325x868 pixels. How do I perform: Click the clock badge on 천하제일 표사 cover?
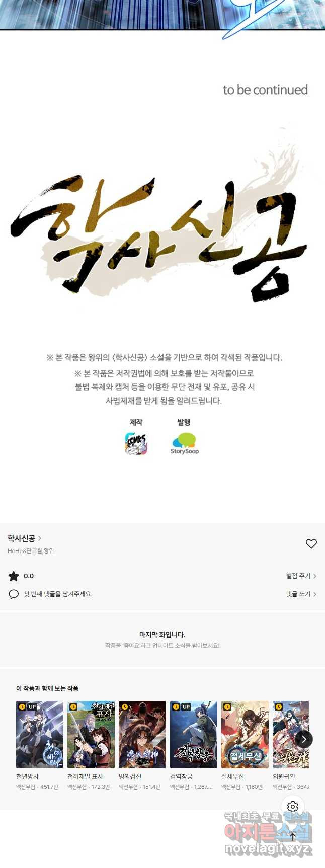(x=73, y=707)
